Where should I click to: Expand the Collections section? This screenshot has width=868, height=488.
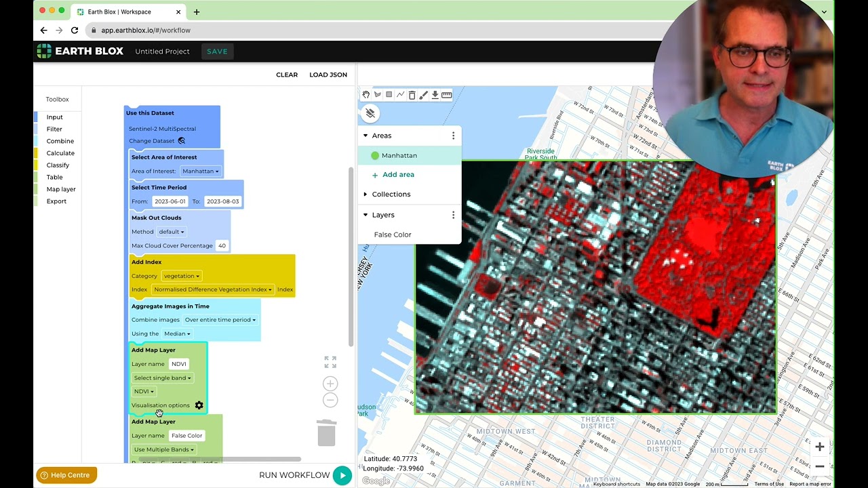pos(366,195)
